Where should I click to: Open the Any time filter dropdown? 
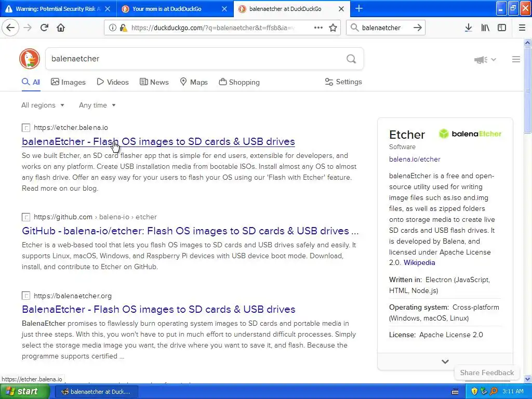coord(97,105)
